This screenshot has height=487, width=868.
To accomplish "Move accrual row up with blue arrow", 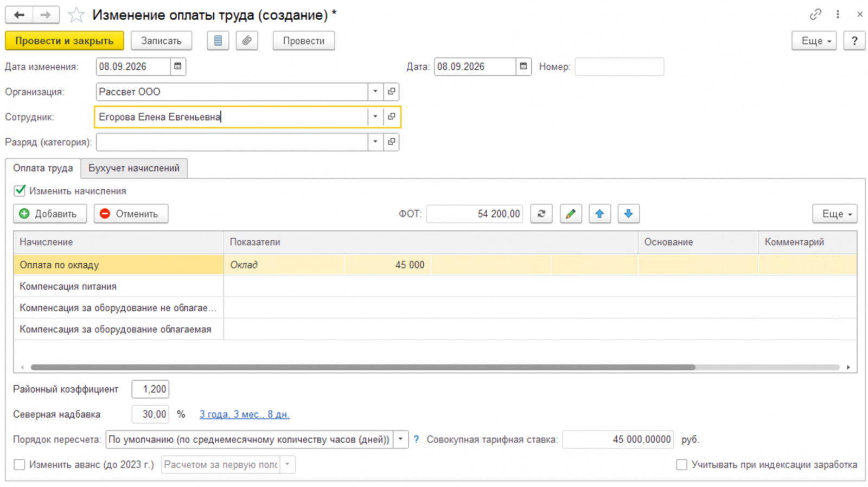I will coord(599,214).
